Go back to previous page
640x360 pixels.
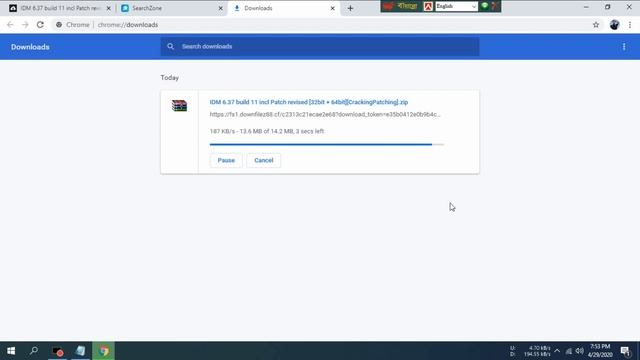click(10, 25)
